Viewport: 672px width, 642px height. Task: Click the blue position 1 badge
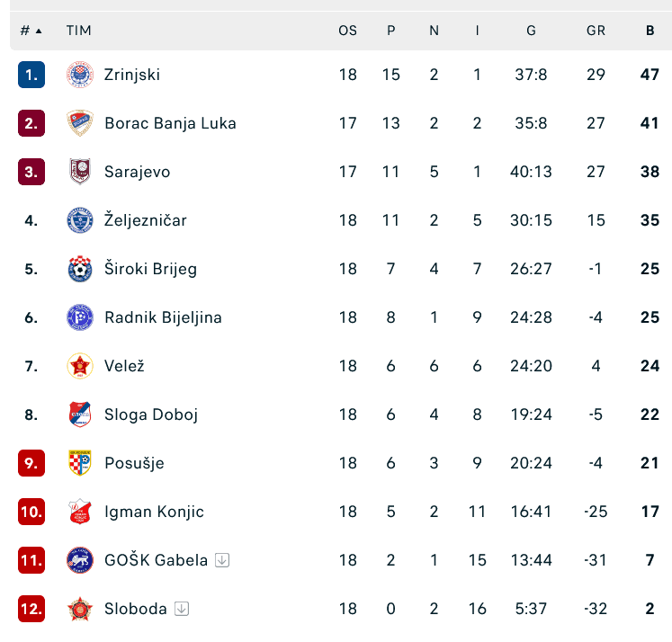click(31, 75)
